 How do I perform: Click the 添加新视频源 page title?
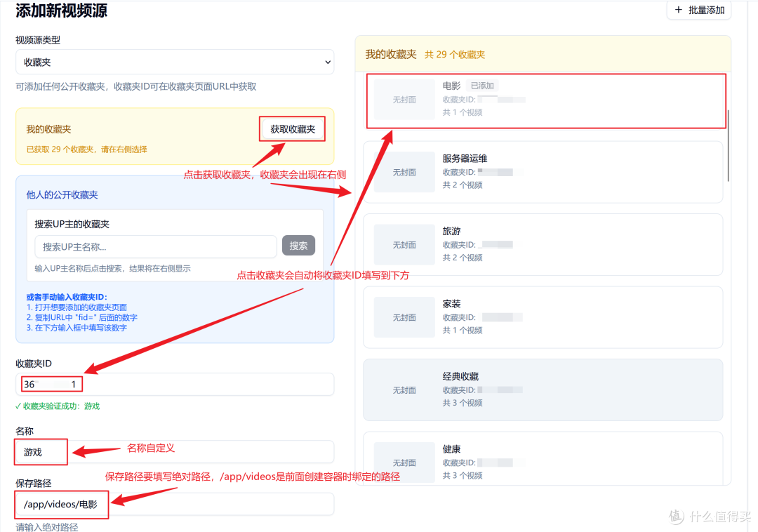point(61,10)
